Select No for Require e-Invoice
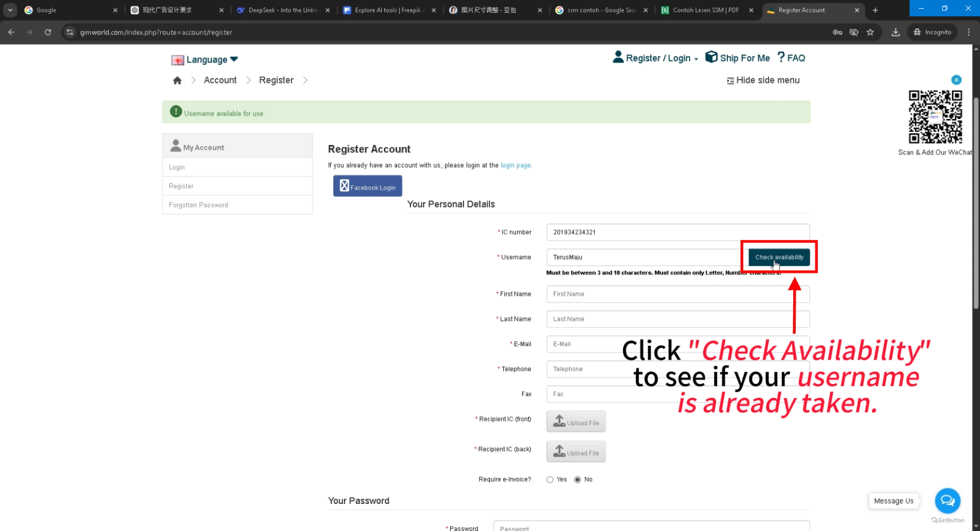 (x=577, y=479)
